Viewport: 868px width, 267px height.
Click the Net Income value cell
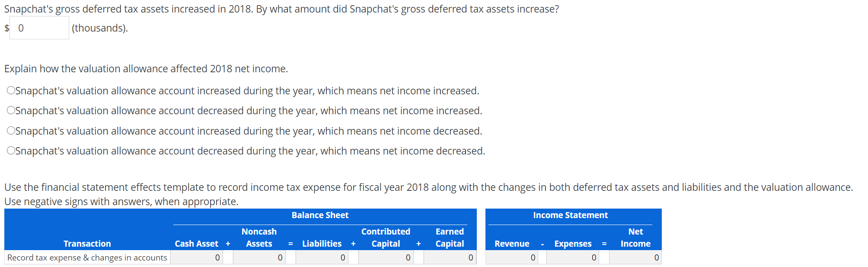(635, 257)
